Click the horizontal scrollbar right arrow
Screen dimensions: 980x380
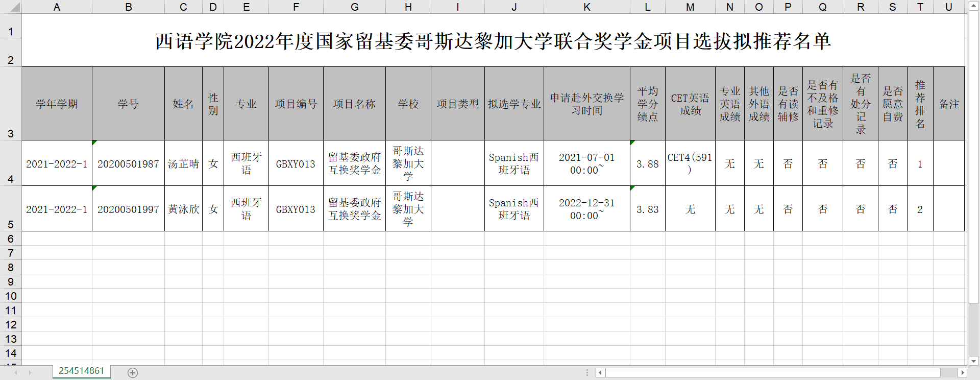[x=962, y=373]
